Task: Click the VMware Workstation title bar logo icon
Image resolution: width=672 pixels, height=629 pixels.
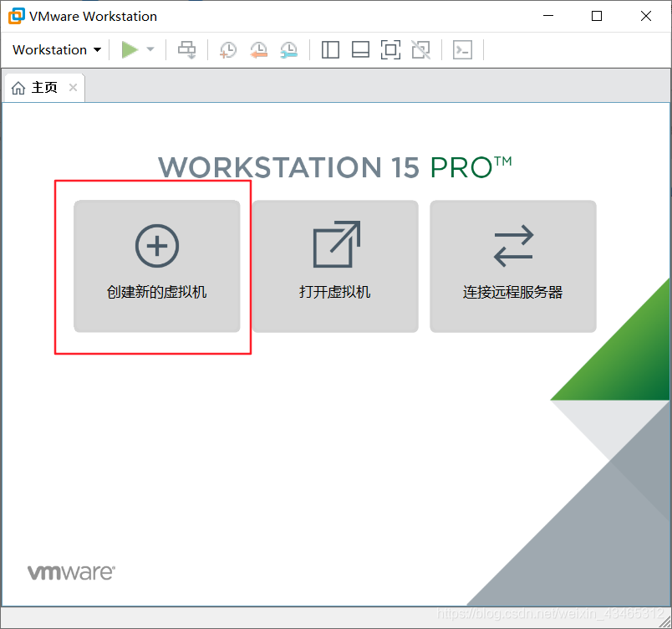Action: (x=16, y=16)
